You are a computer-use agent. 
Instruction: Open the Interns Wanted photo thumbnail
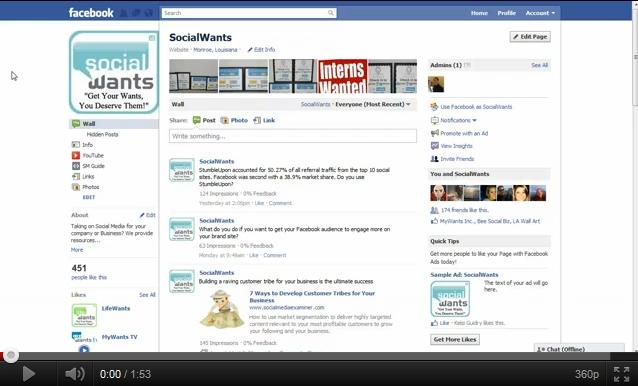pos(342,76)
